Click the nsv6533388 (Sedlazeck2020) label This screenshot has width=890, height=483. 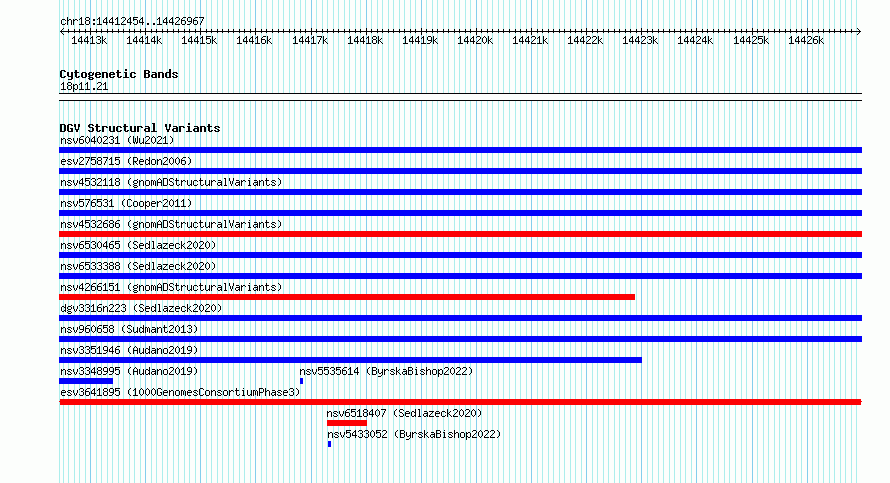(x=138, y=266)
